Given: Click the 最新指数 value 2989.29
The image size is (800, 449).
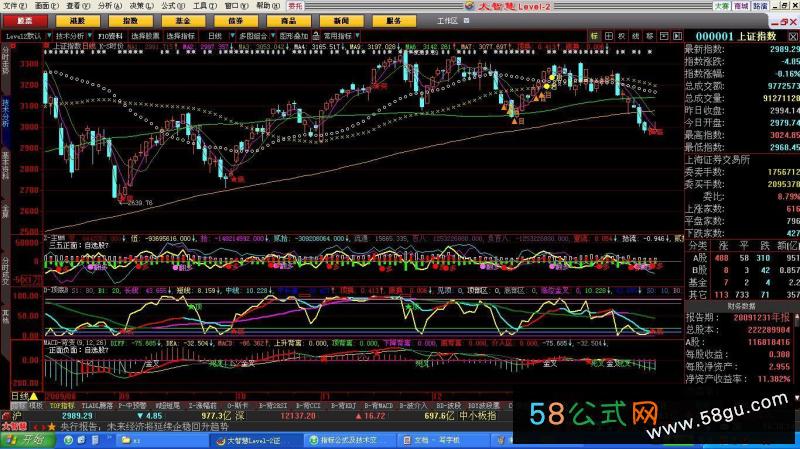Looking at the screenshot, I should 784,49.
